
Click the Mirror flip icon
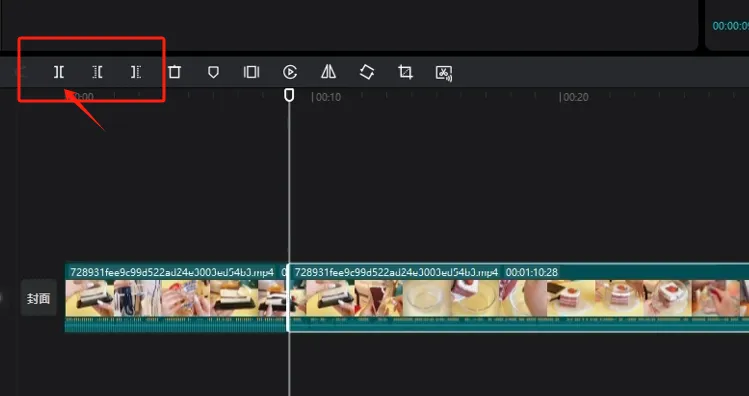click(x=328, y=72)
